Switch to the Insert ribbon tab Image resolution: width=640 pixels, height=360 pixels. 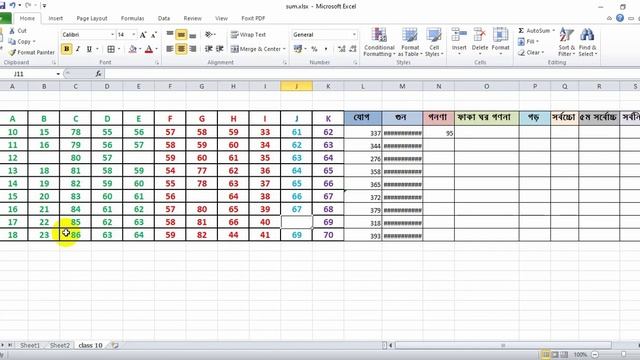(56, 18)
